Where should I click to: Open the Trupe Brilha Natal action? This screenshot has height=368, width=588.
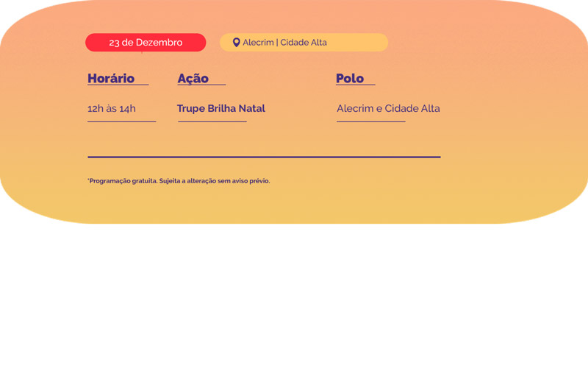pyautogui.click(x=221, y=108)
